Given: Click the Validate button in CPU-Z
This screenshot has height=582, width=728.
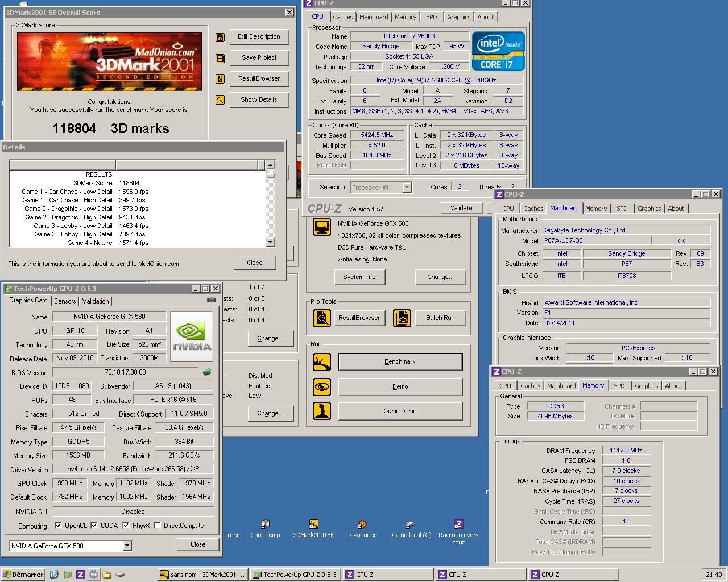Looking at the screenshot, I should coord(461,208).
